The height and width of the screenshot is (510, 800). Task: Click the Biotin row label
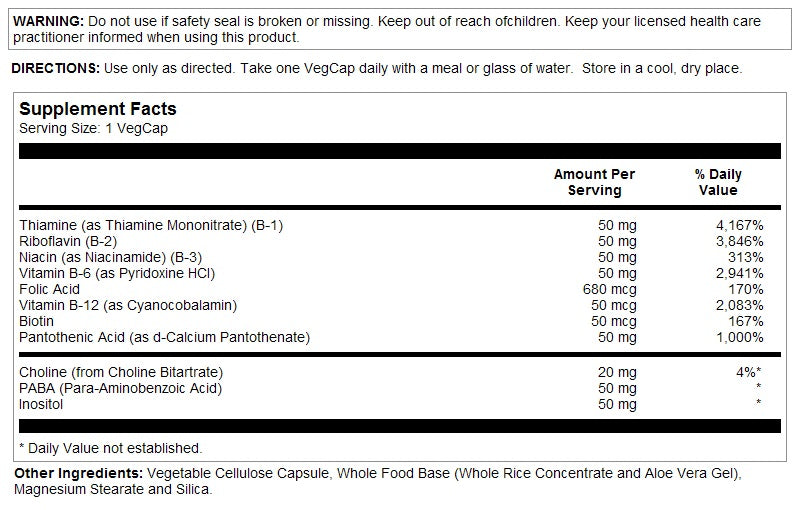click(38, 321)
